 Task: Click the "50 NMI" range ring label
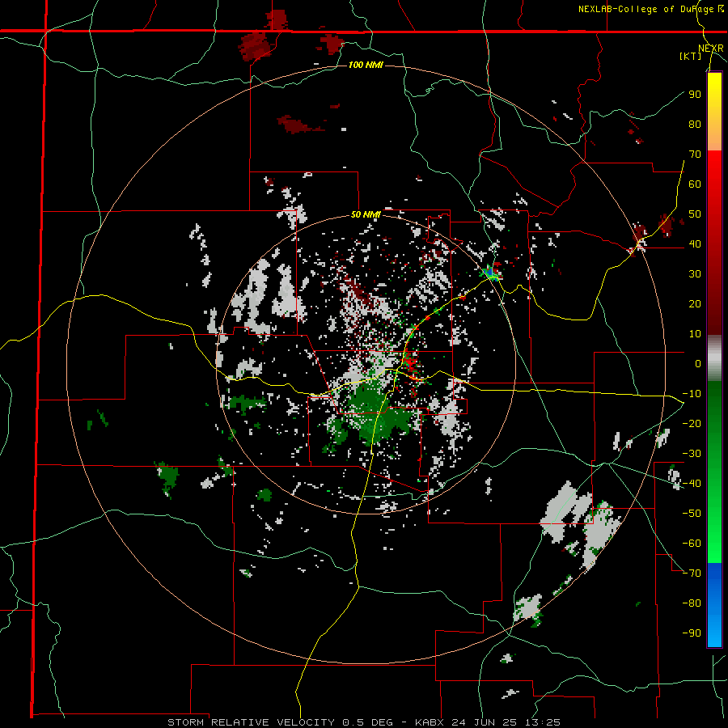click(366, 214)
